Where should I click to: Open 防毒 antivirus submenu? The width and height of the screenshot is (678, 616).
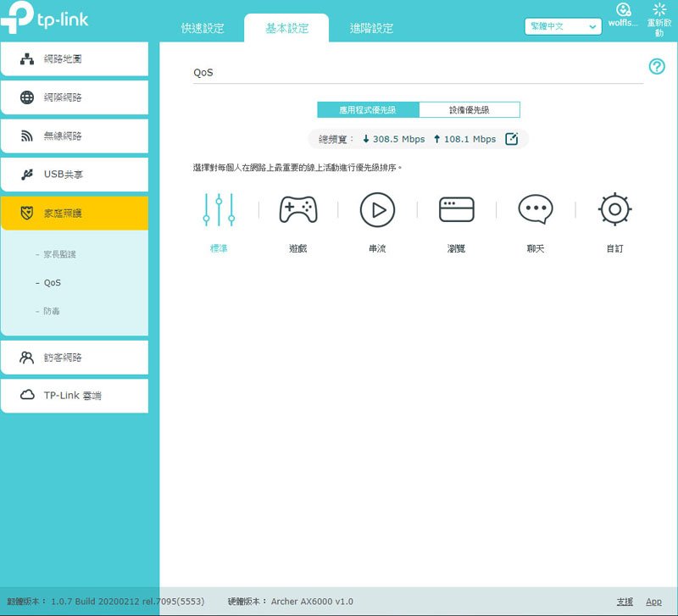click(52, 311)
